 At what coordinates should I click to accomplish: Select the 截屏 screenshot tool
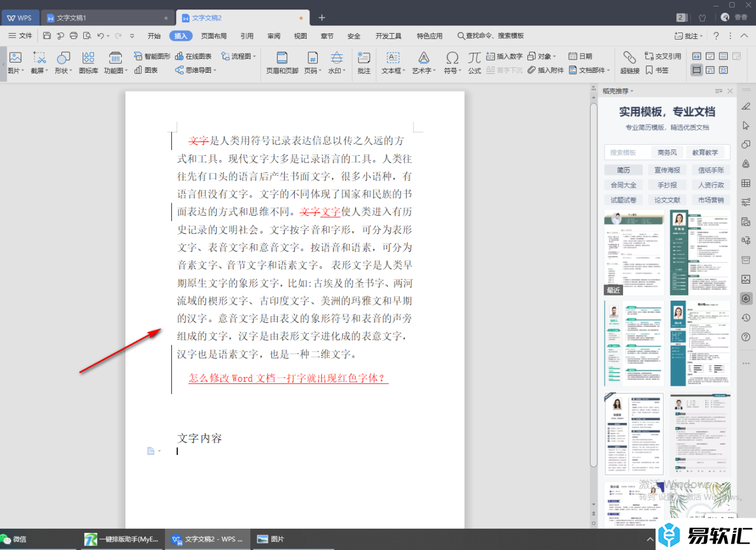pos(39,58)
